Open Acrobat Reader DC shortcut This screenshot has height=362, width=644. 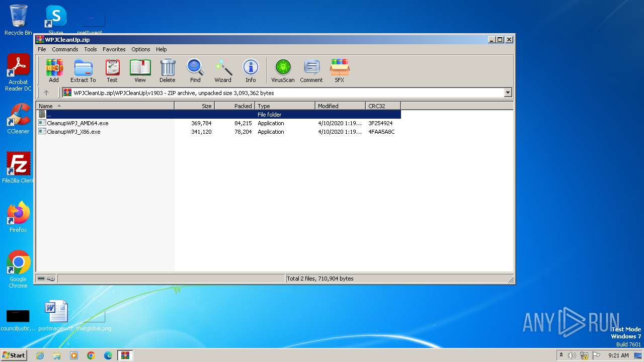pos(19,72)
